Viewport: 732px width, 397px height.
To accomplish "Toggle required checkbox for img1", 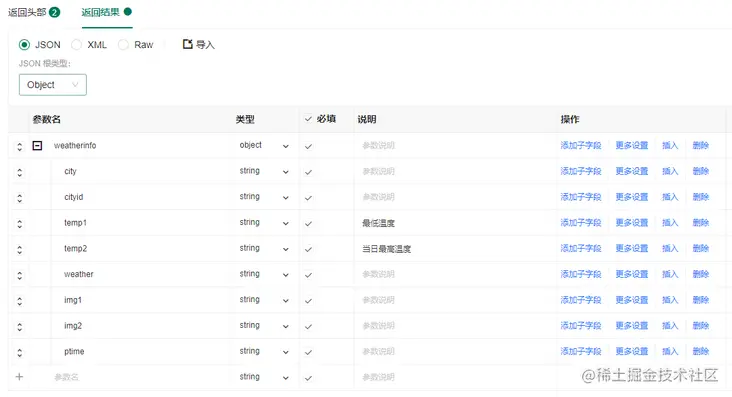I will (308, 301).
